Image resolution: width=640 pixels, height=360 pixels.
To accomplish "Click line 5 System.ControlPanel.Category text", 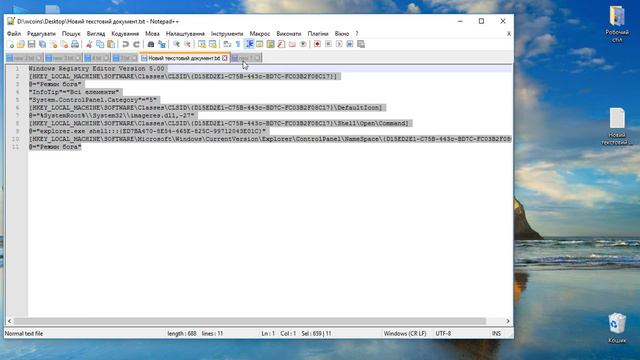I will [x=93, y=100].
